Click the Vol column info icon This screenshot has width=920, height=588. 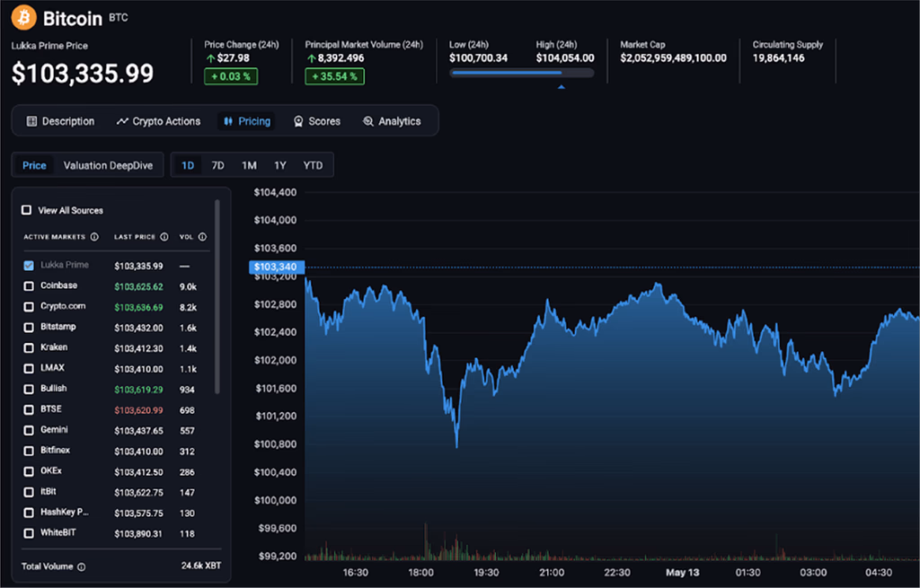pyautogui.click(x=202, y=237)
